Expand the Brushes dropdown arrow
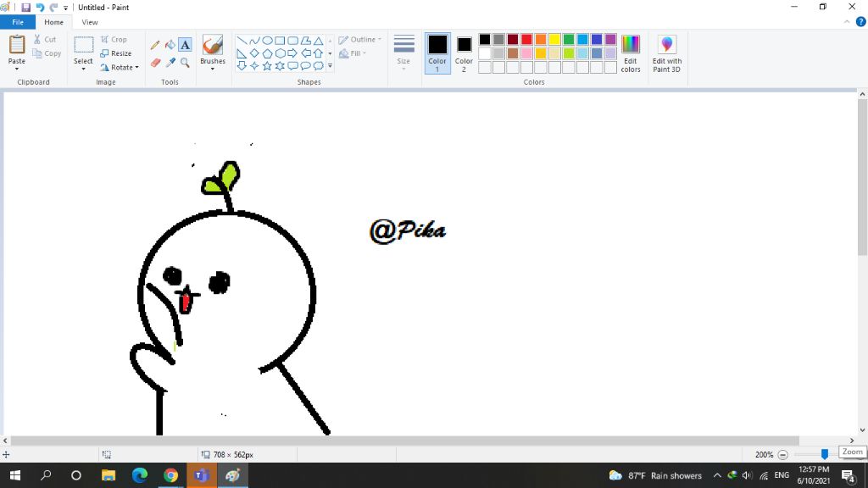 [213, 69]
